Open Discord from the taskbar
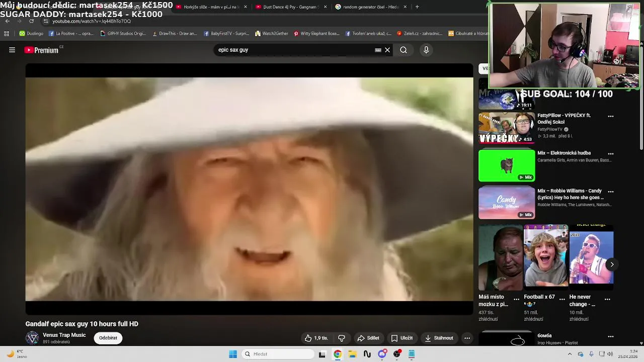Screen dimensions: 644x362 tap(382, 354)
